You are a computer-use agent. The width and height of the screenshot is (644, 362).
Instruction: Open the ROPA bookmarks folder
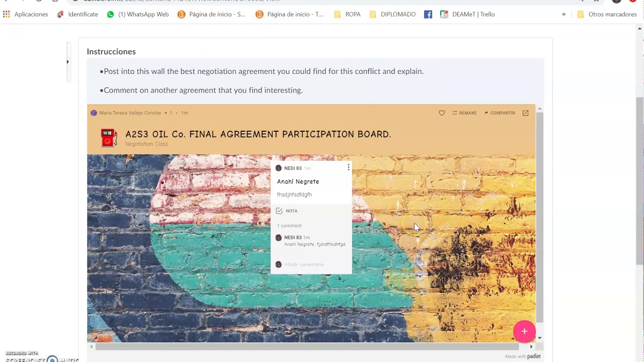(x=347, y=15)
